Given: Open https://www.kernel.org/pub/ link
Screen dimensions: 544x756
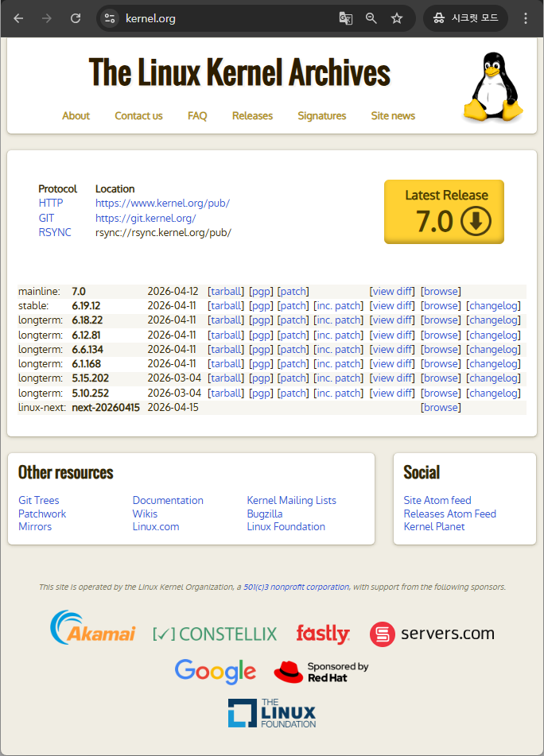Looking at the screenshot, I should 162,203.
